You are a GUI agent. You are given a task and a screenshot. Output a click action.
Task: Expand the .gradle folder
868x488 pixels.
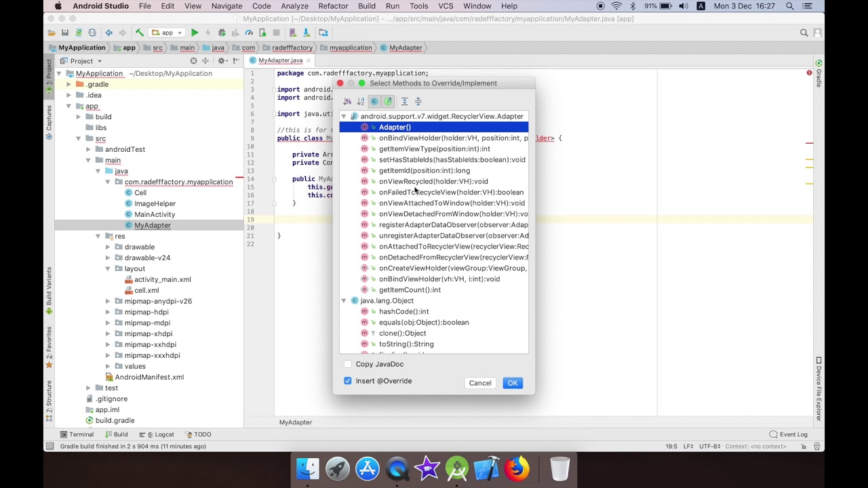pos(69,84)
